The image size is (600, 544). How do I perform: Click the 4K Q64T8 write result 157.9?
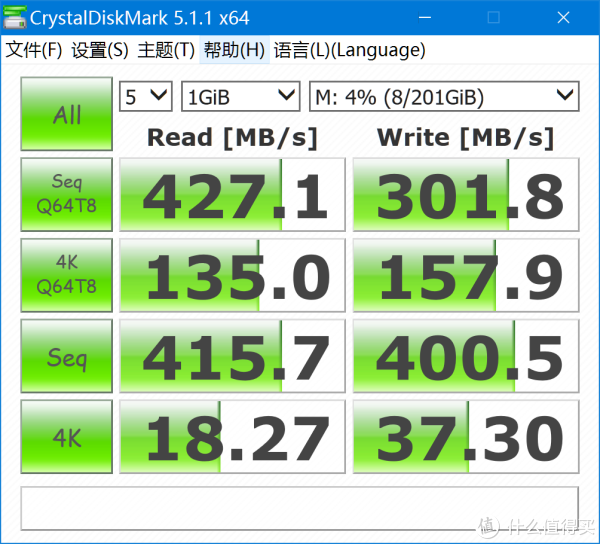(x=466, y=275)
